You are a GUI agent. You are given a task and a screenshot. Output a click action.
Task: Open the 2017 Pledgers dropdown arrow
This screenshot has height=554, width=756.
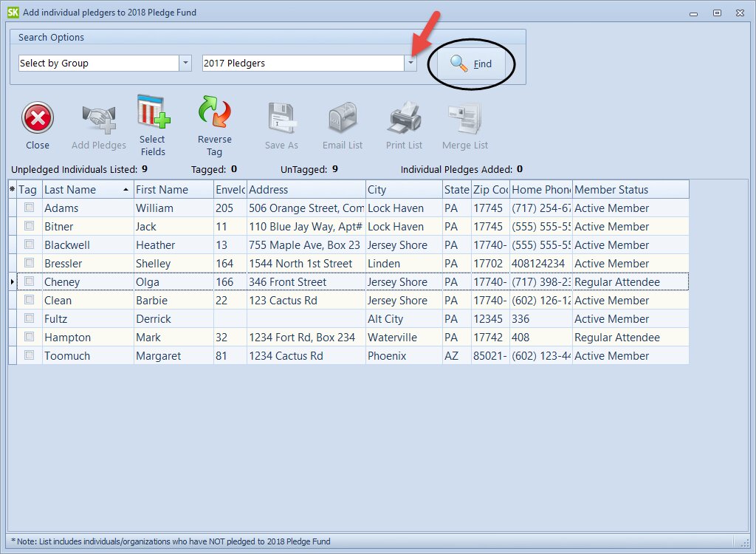pos(410,63)
